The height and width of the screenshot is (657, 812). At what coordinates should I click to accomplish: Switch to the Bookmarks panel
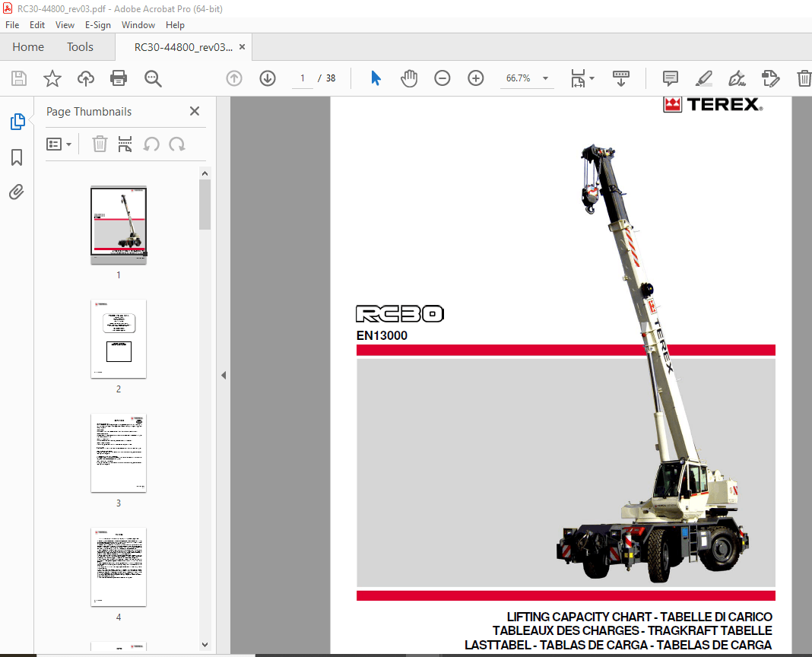click(x=17, y=157)
